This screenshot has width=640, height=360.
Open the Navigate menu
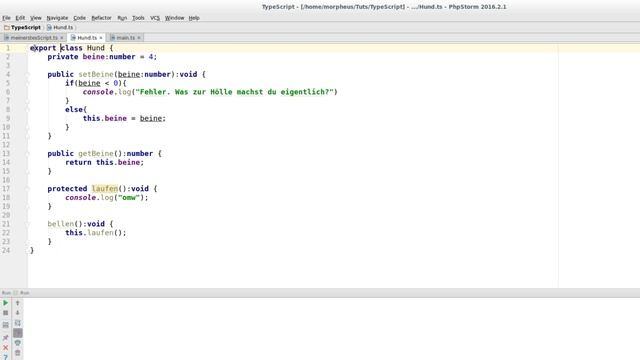(57, 18)
